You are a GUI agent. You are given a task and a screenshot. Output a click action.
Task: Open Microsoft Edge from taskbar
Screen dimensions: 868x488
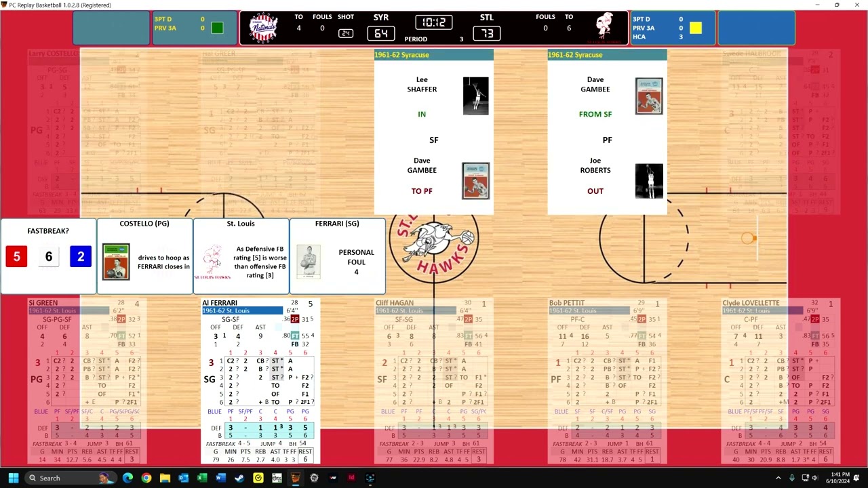127,478
